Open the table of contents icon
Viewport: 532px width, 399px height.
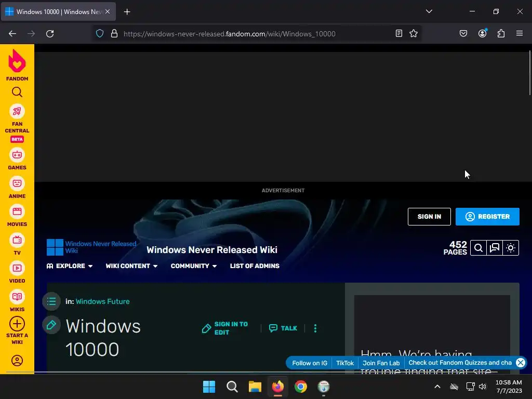tap(51, 301)
